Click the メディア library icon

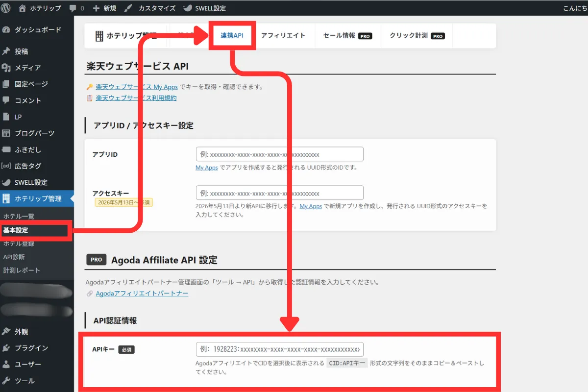tap(6, 68)
